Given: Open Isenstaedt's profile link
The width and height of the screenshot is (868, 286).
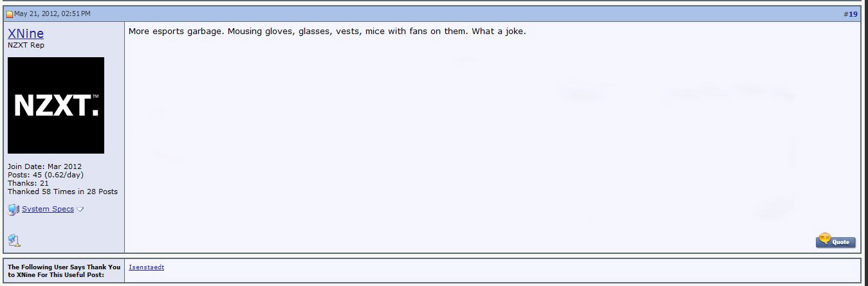Looking at the screenshot, I should pyautogui.click(x=146, y=267).
